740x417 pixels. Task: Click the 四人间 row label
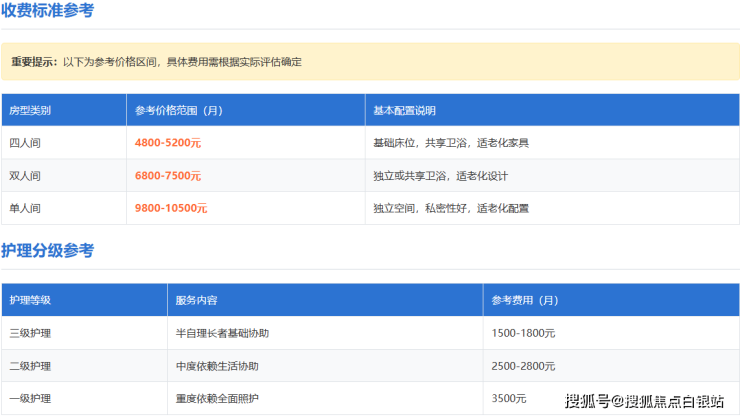[x=25, y=143]
